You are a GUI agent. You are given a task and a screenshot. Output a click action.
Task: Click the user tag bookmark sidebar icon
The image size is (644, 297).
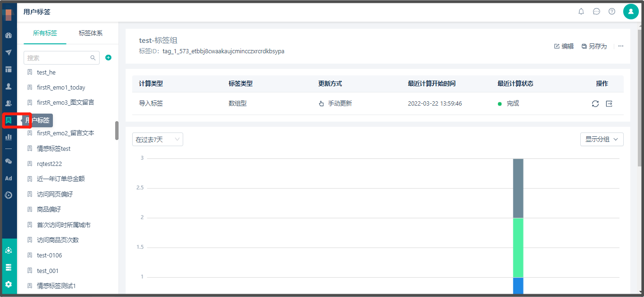[x=8, y=120]
